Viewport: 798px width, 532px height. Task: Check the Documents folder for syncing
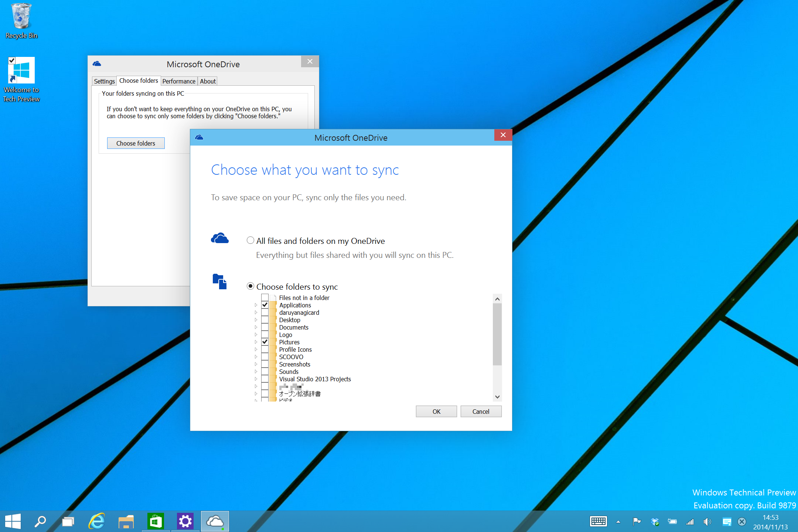tap(265, 327)
